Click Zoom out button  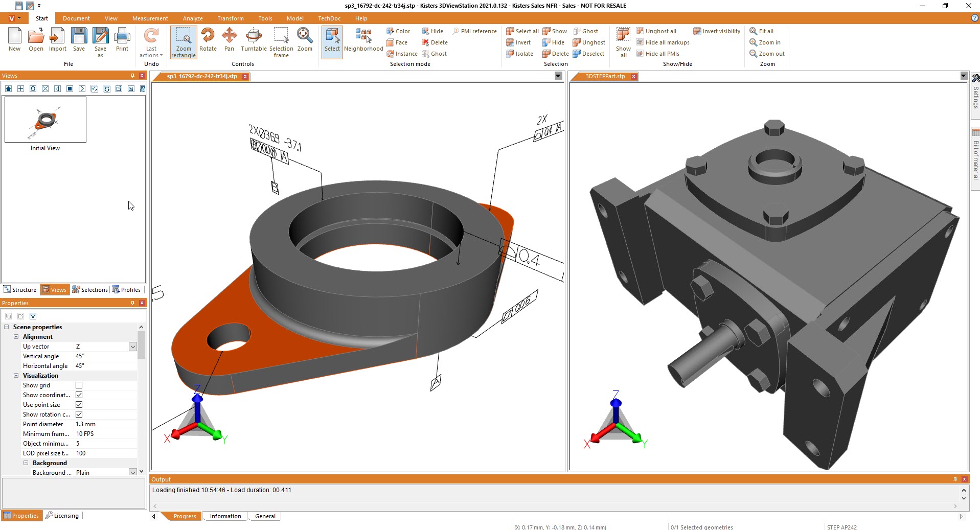tap(767, 54)
